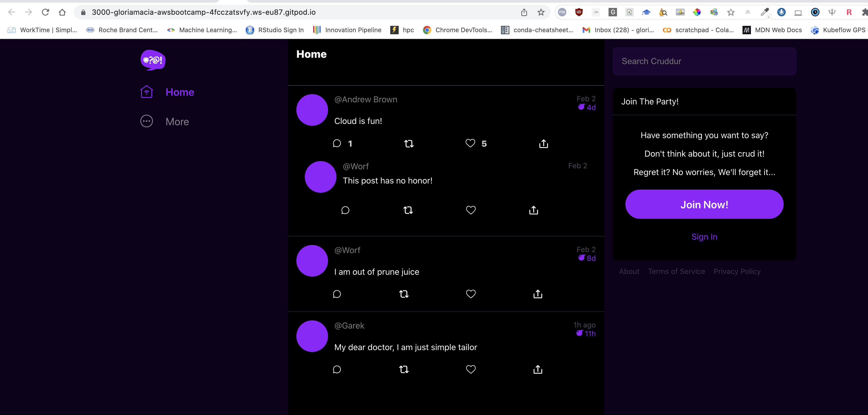Like Andrew Brown's "Cloud is fun!" post
This screenshot has width=868, height=415.
[470, 143]
